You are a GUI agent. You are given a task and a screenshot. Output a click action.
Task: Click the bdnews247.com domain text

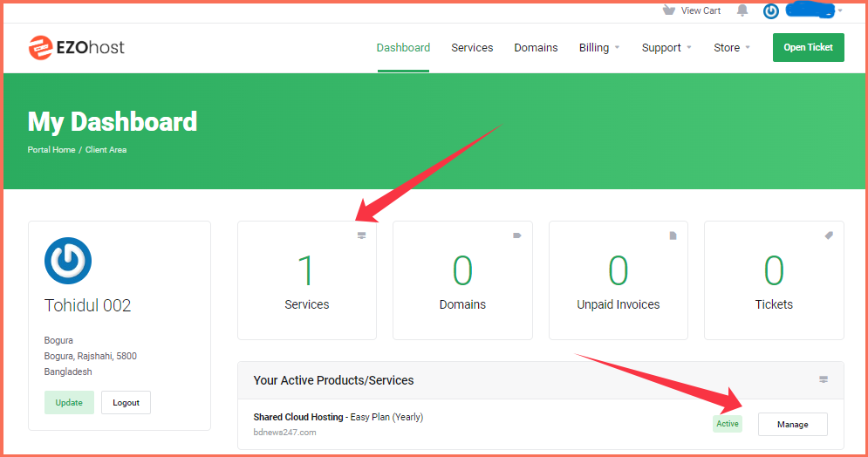click(284, 433)
